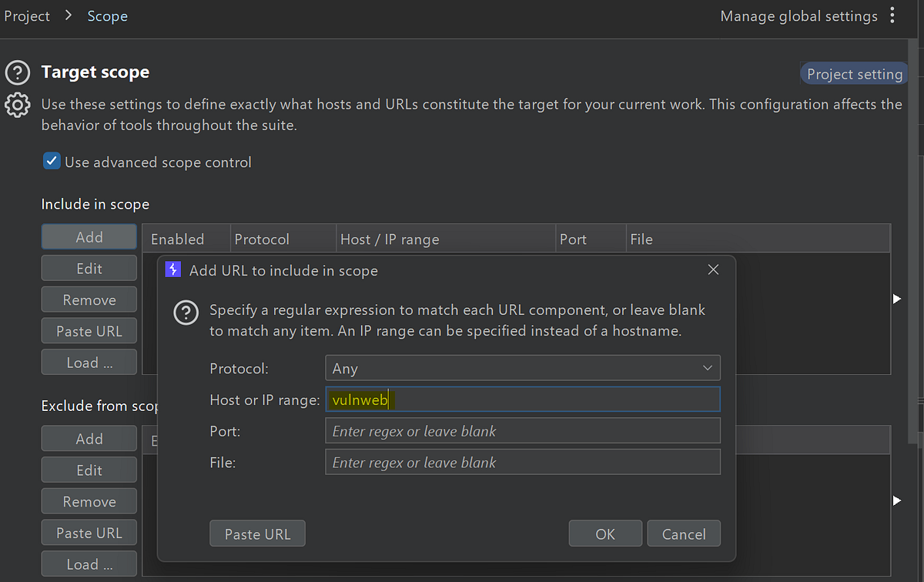Viewport: 924px width, 582px height.
Task: Open Manage global settings
Action: 798,15
